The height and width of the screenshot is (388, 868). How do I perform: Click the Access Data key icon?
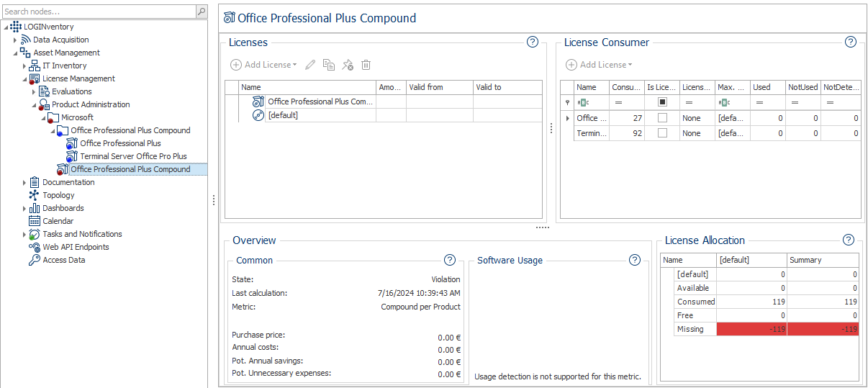[35, 260]
